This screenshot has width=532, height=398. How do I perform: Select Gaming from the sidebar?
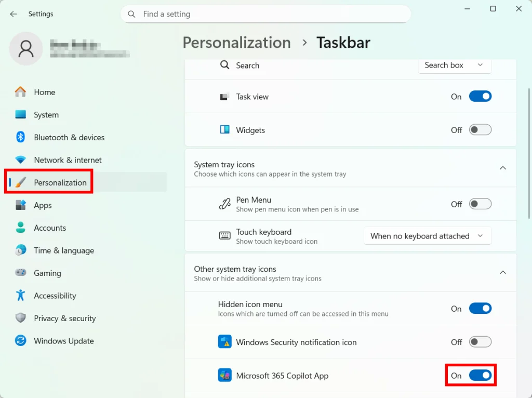[47, 273]
